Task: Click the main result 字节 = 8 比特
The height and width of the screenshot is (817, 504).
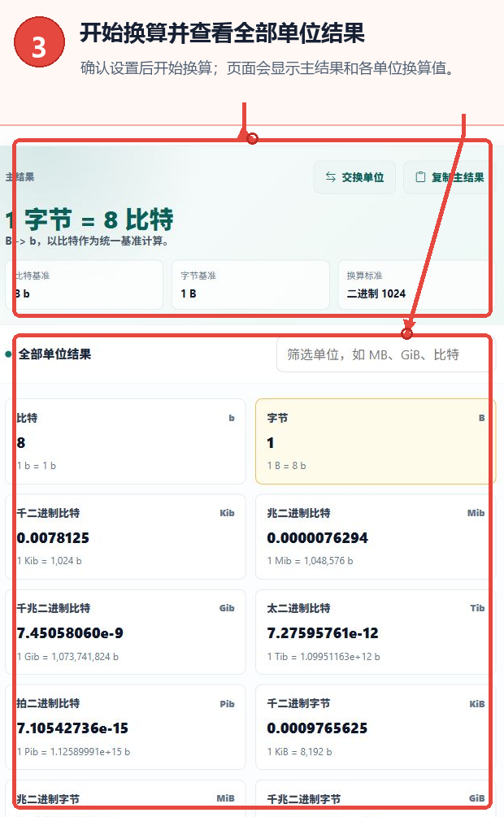Action: tap(89, 219)
